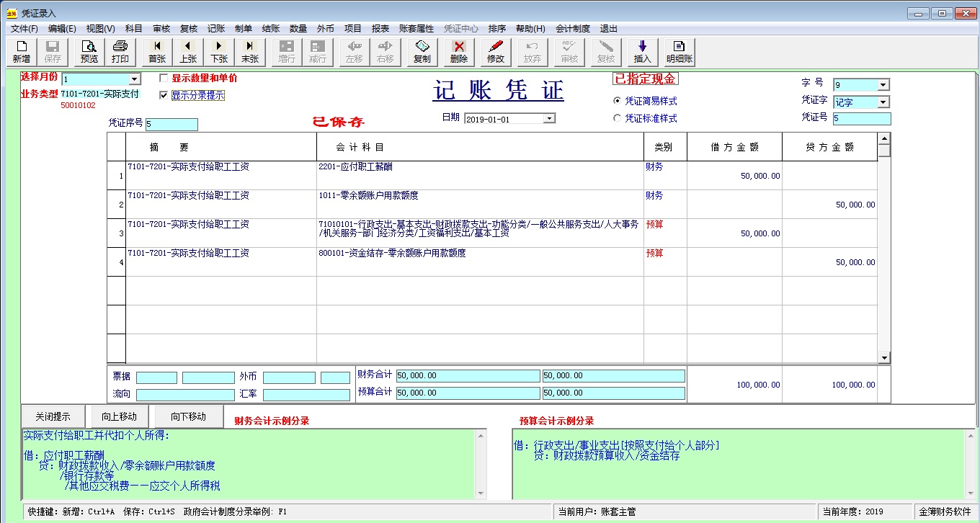Click the 复制 copy voucher icon
Screen dimensions: 980x523
(422, 52)
